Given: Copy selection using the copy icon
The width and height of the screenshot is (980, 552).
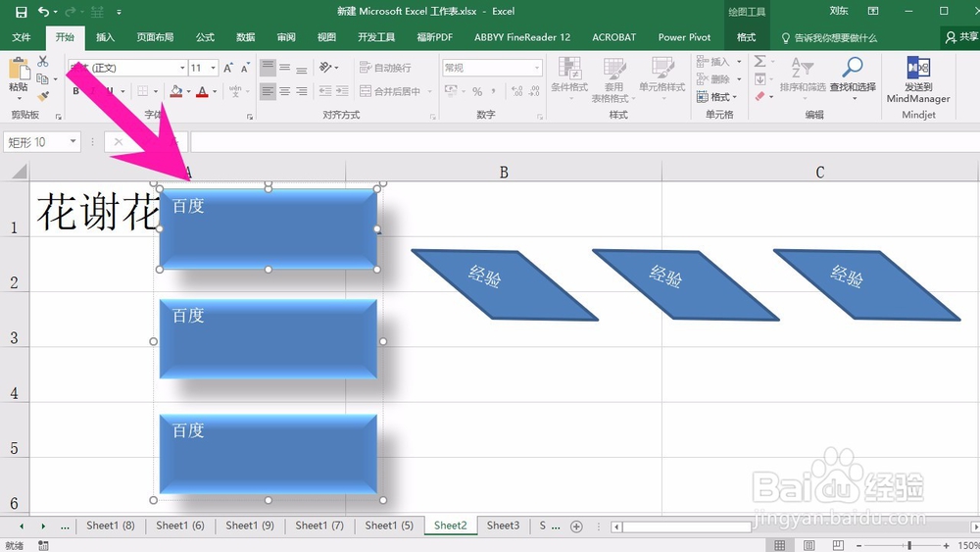Looking at the screenshot, I should (x=42, y=78).
